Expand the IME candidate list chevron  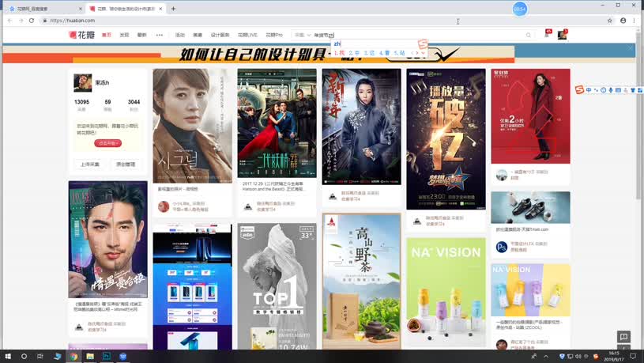[423, 53]
